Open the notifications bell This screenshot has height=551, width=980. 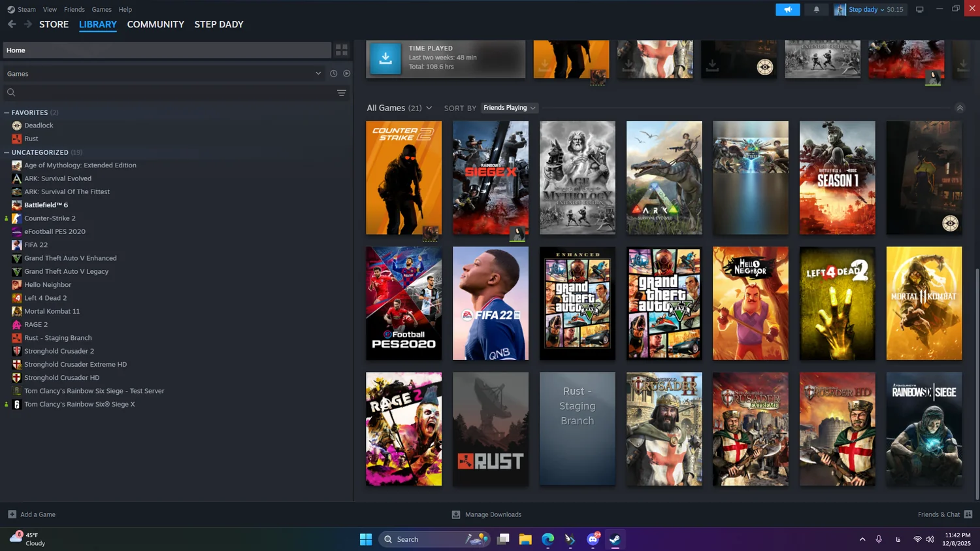point(816,10)
